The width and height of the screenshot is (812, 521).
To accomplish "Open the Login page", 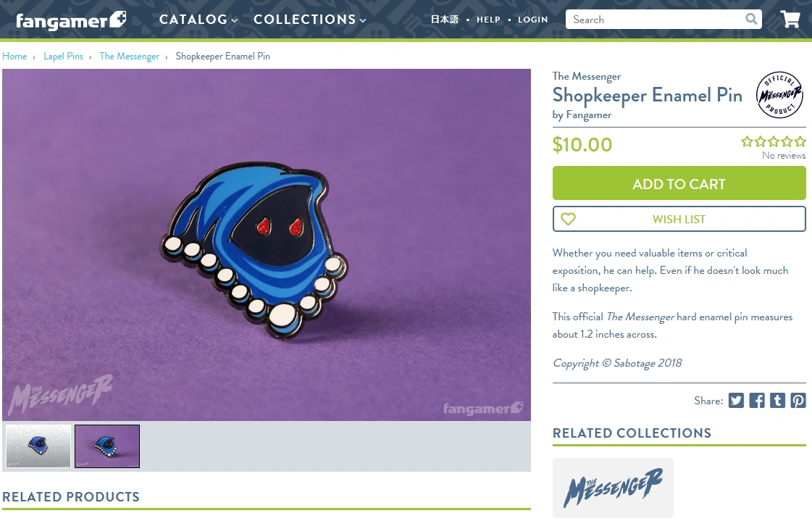I will pos(533,20).
